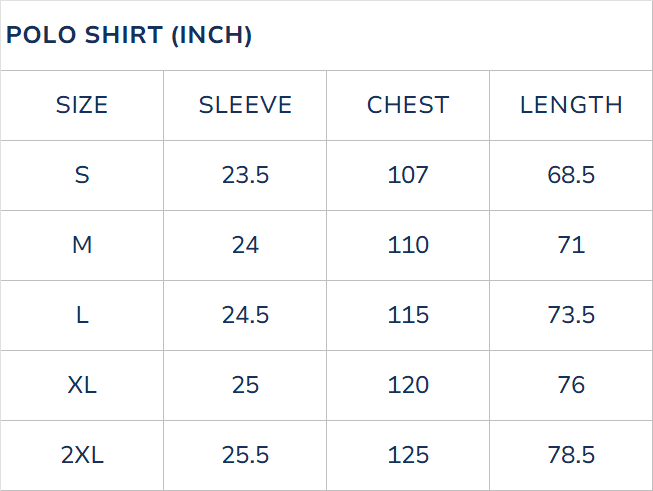The image size is (653, 491).
Task: Click the sleeve value 24.5 cell
Action: (x=245, y=315)
